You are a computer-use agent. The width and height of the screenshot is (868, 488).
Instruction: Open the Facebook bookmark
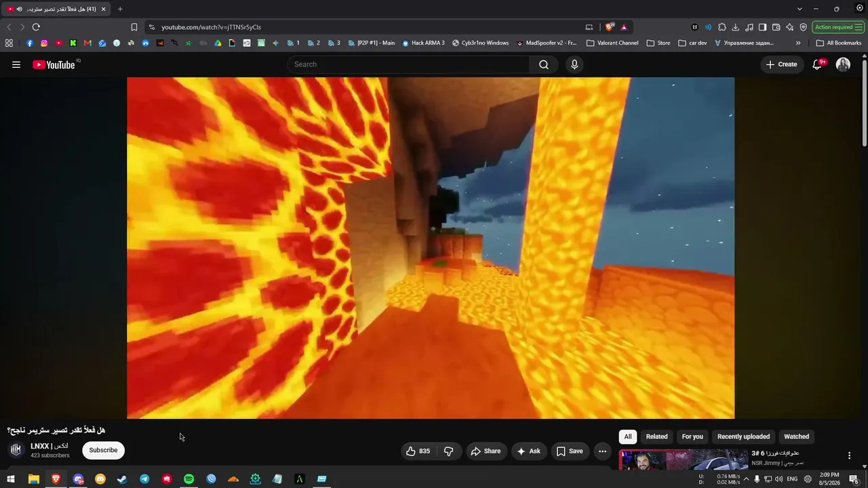coord(29,43)
